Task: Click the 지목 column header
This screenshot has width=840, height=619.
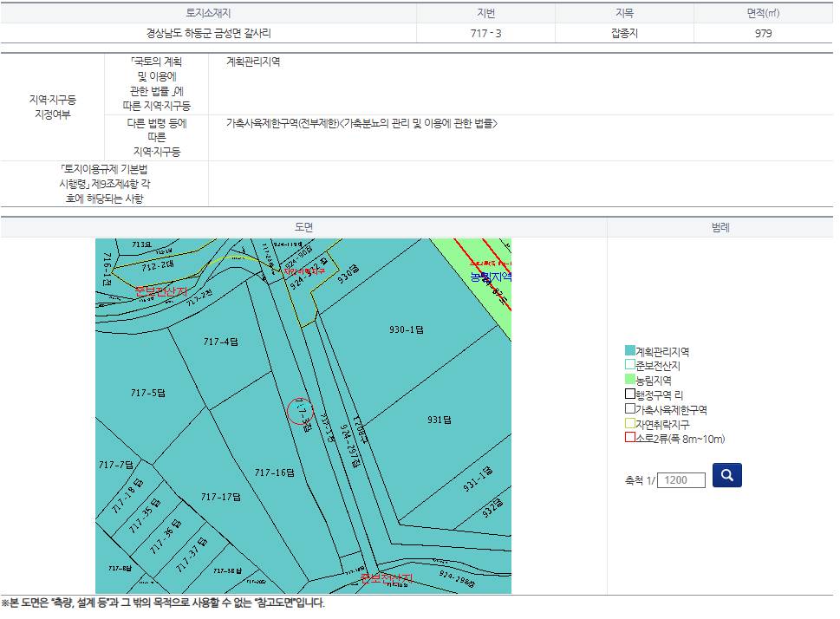Action: click(x=625, y=13)
